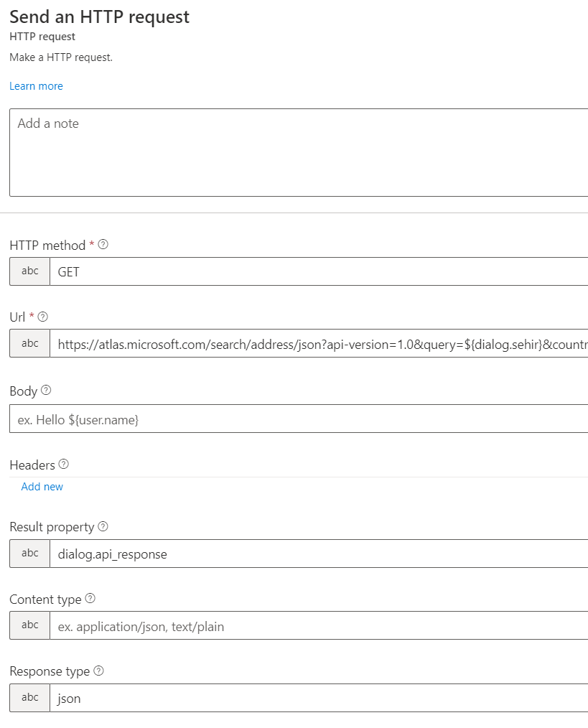Click Add new under Headers

42,486
